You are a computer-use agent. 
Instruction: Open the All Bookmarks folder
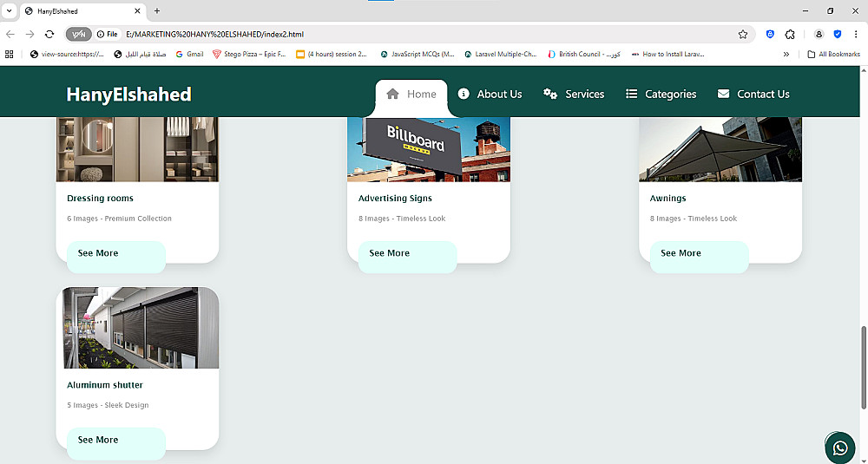[833, 54]
